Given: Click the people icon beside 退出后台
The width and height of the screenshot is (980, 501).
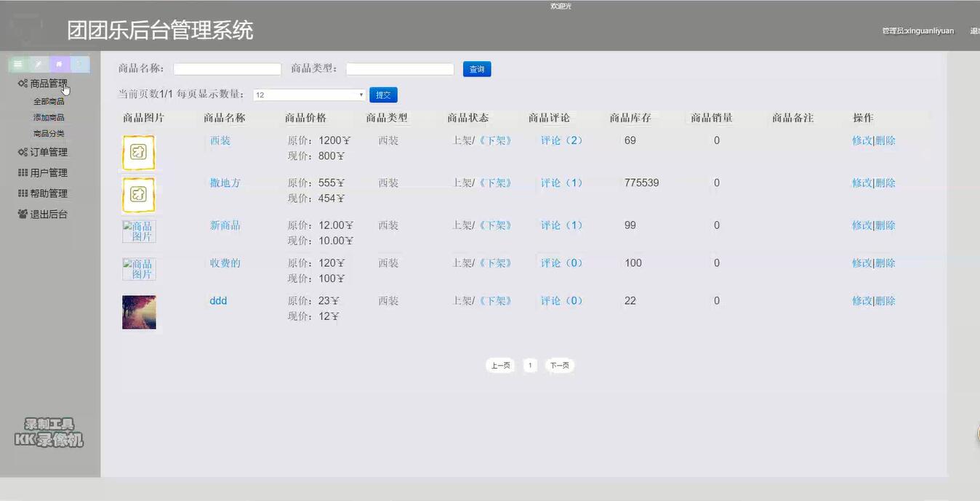Looking at the screenshot, I should 22,214.
